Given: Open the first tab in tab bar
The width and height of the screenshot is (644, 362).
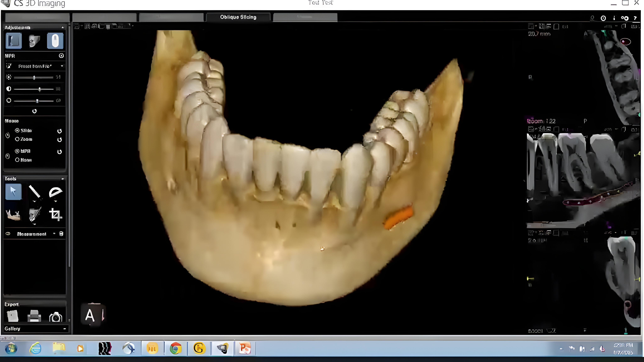Looking at the screenshot, I should click(37, 17).
